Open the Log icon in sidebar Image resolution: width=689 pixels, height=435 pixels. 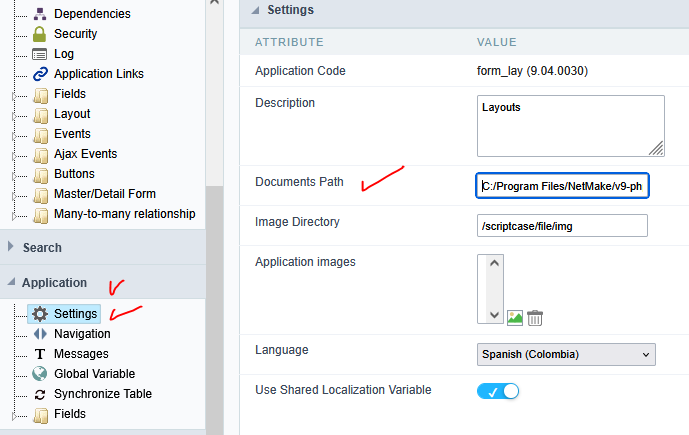(40, 54)
